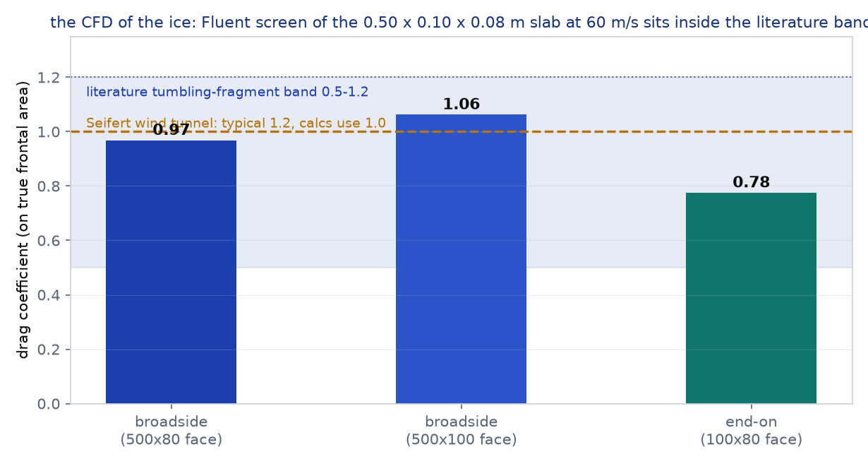Image resolution: width=868 pixels, height=466 pixels.
Task: Click the end-on (100x80 face) axis label
Action: tap(752, 431)
